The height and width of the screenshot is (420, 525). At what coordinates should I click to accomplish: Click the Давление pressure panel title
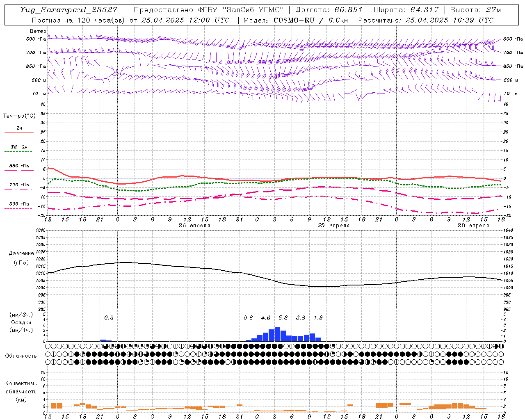point(21,253)
